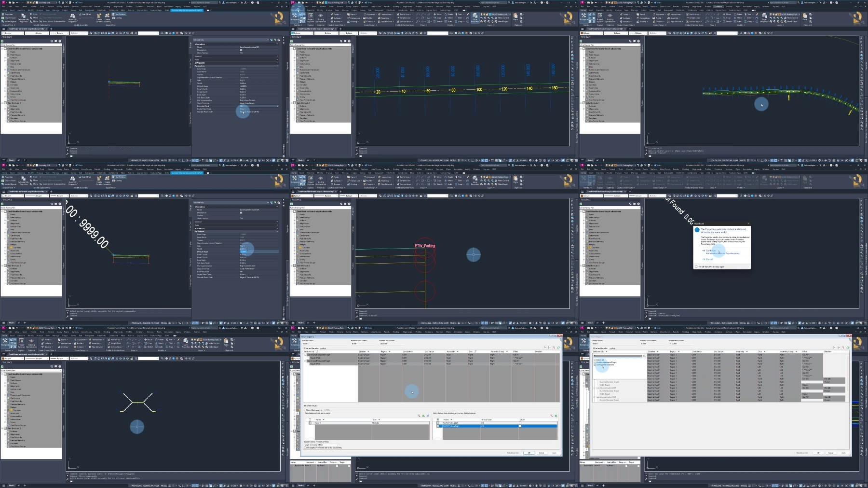
Task: Check 'Use targets on same side as subassembly'
Action: point(305,447)
